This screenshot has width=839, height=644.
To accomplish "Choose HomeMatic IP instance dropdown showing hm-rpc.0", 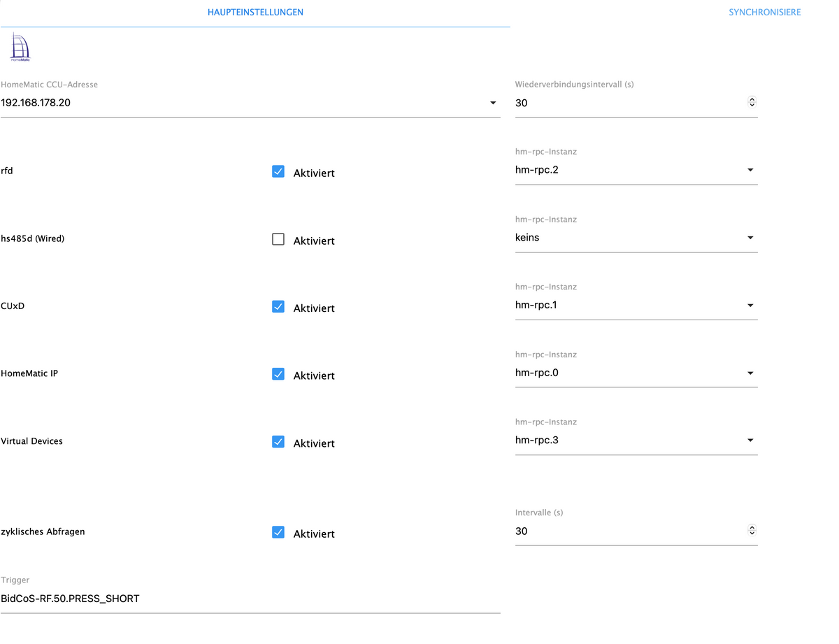I will click(636, 373).
